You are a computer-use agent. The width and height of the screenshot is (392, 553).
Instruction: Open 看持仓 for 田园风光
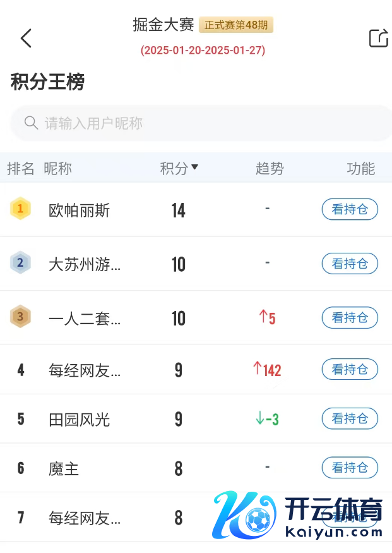[x=350, y=418]
